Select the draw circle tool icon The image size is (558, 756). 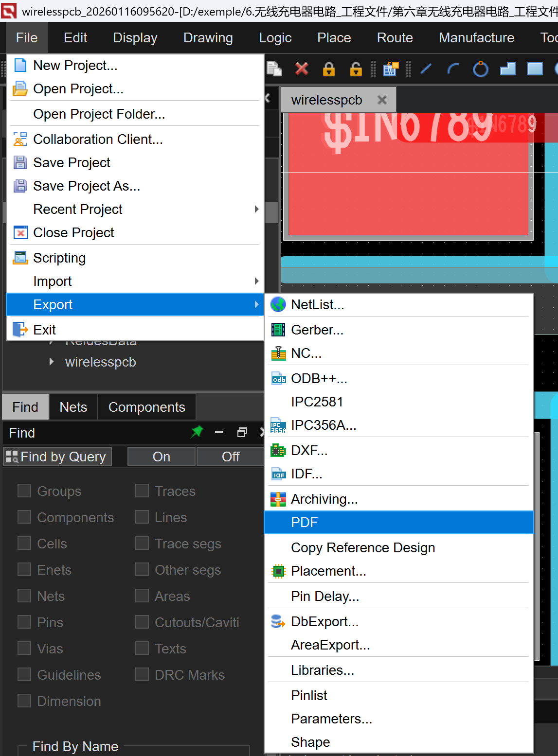point(480,69)
